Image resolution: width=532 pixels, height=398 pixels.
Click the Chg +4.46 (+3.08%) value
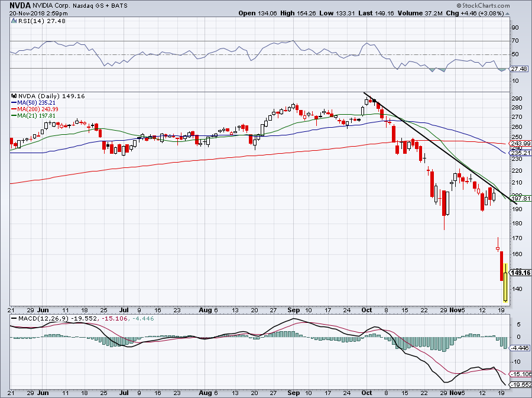475,13
